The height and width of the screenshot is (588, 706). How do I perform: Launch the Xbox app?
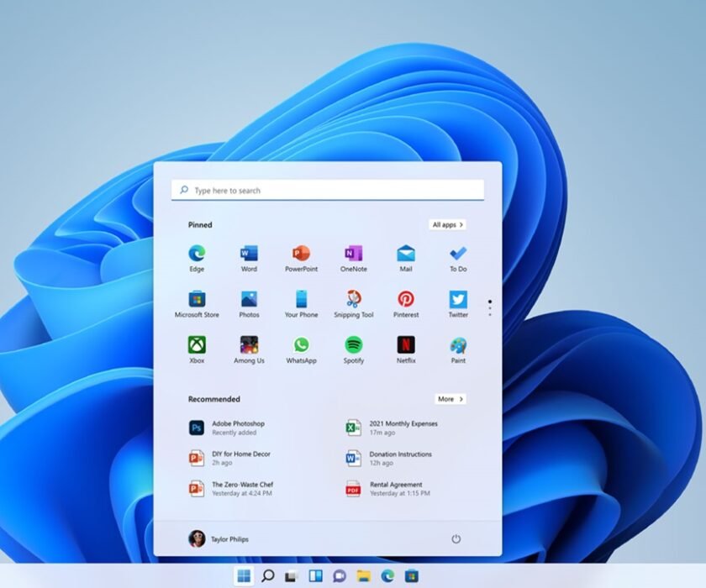pyautogui.click(x=197, y=345)
